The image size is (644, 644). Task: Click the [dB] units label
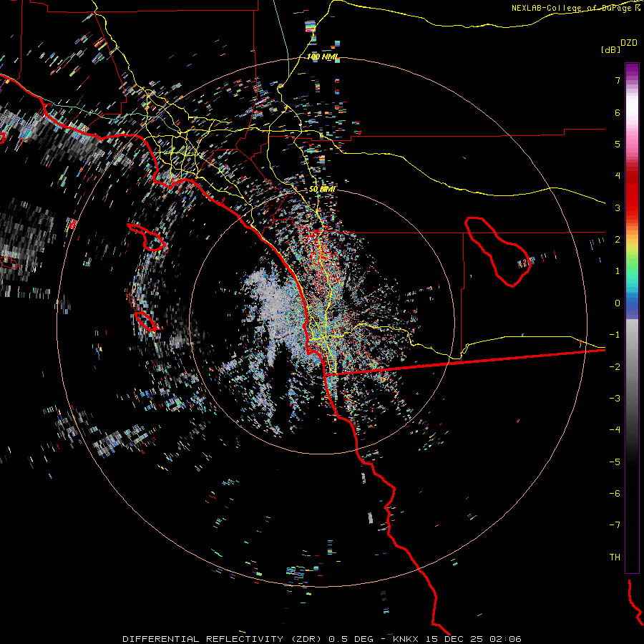610,49
